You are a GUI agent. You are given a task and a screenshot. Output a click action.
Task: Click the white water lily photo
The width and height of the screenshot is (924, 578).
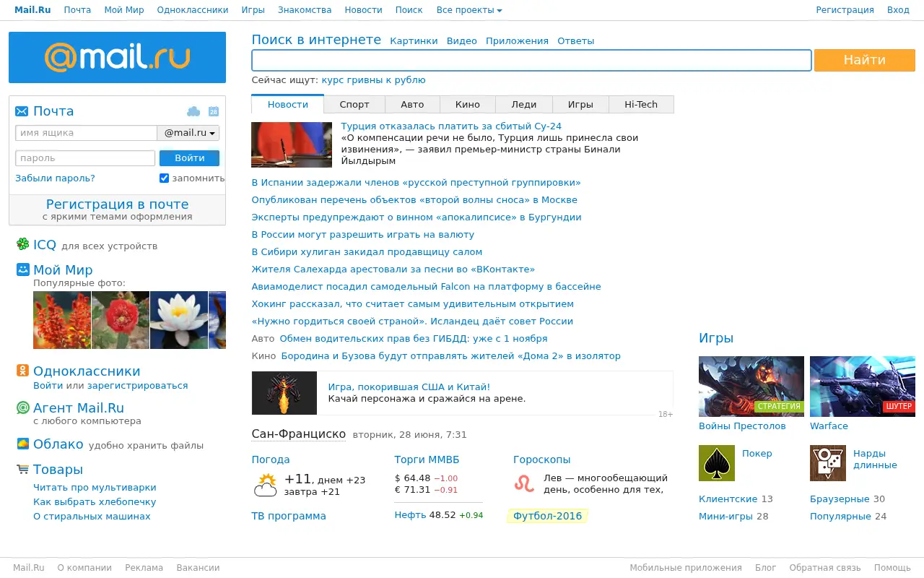(x=179, y=320)
